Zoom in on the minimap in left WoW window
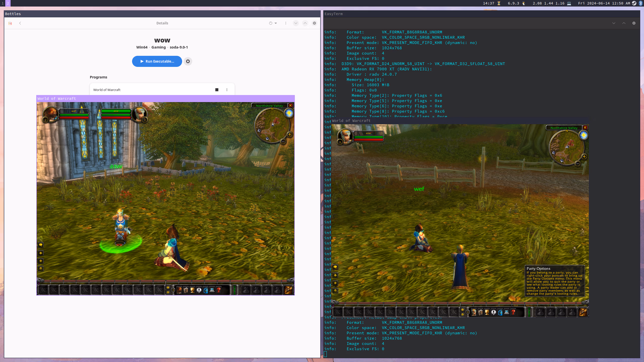The image size is (644, 362). [x=290, y=134]
